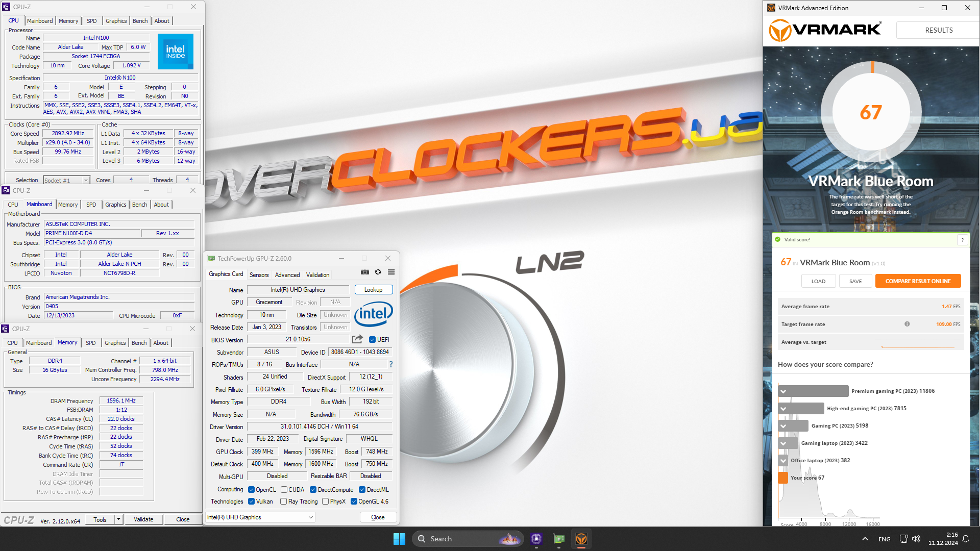The height and width of the screenshot is (551, 980).
Task: Open the RESULTS tab in VRMark
Action: point(938,30)
